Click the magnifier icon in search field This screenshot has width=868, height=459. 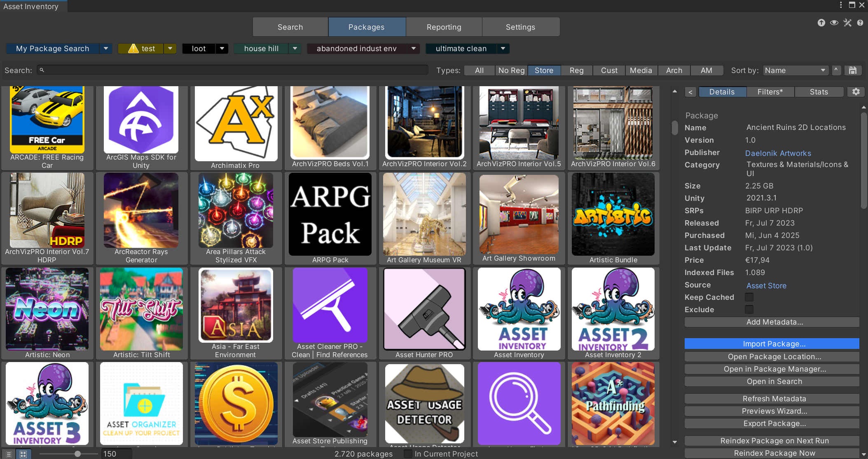[42, 70]
